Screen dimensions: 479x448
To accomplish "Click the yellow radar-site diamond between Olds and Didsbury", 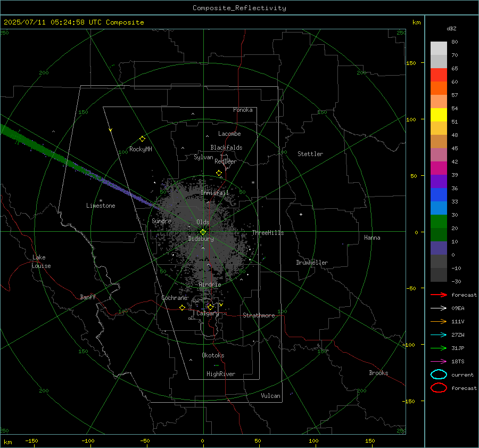I will tap(203, 232).
